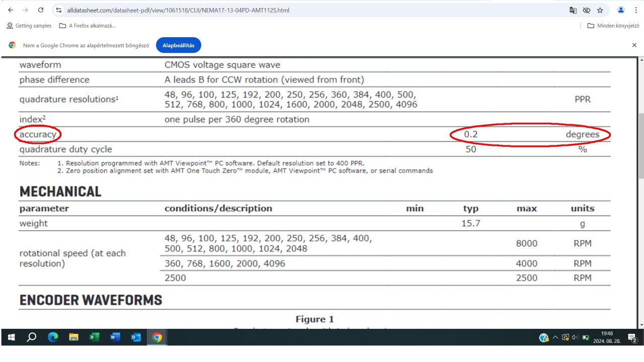The width and height of the screenshot is (644, 362).
Task: Show hidden system tray icons
Action: coord(555,337)
